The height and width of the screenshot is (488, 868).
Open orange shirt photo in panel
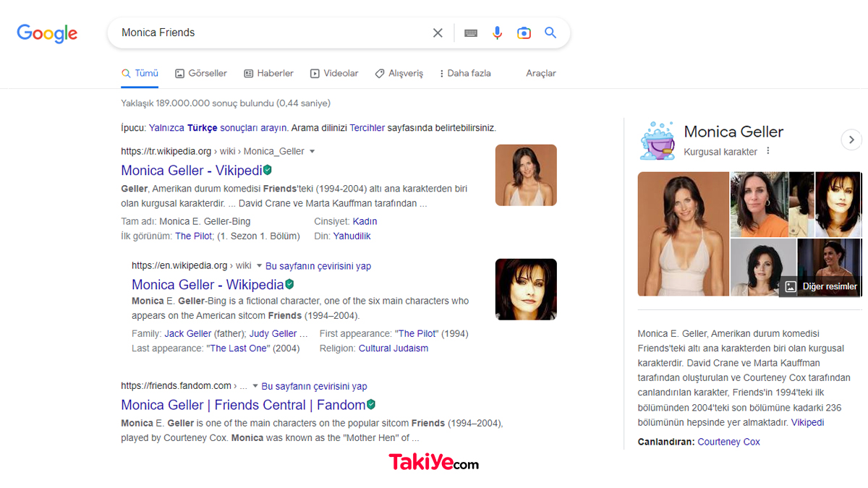pyautogui.click(x=759, y=204)
